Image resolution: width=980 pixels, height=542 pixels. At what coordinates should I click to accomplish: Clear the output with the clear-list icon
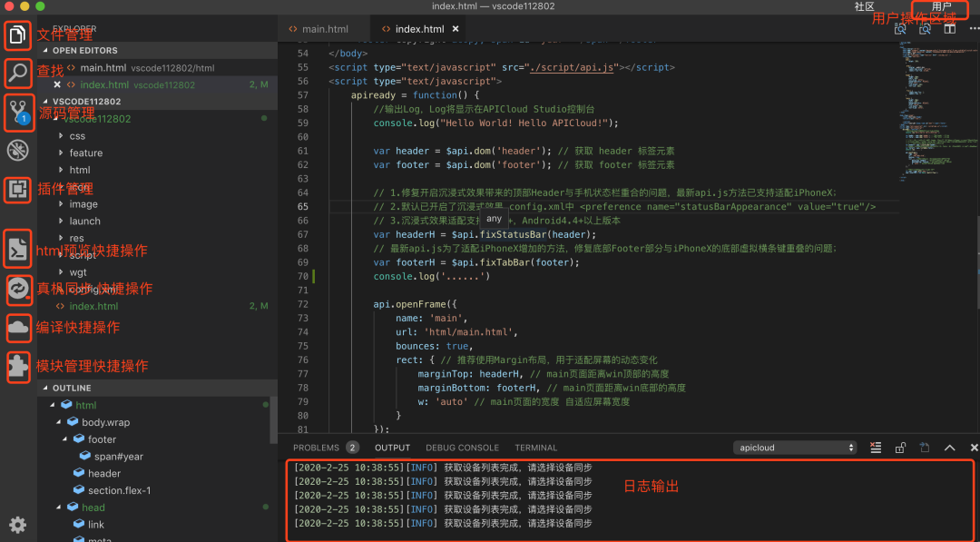tap(876, 448)
